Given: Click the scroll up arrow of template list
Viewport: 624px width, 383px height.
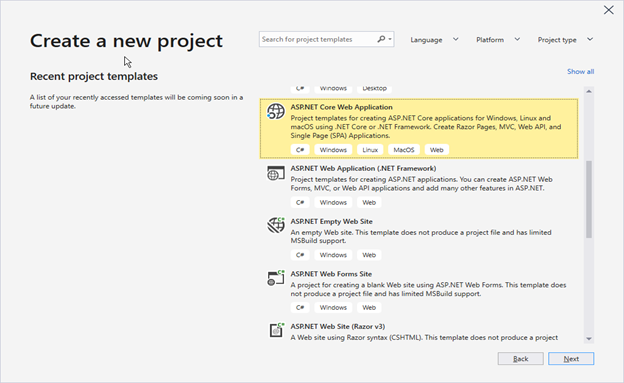Looking at the screenshot, I should (x=589, y=91).
